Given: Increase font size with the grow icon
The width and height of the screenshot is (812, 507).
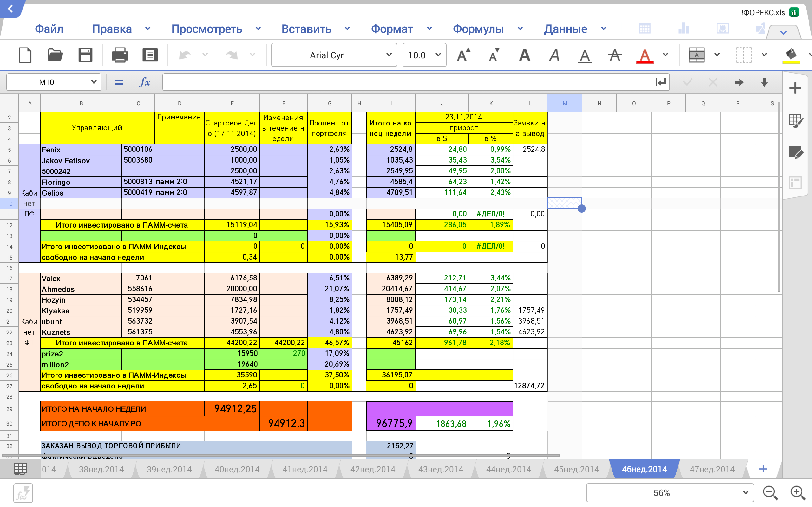Looking at the screenshot, I should pos(464,55).
